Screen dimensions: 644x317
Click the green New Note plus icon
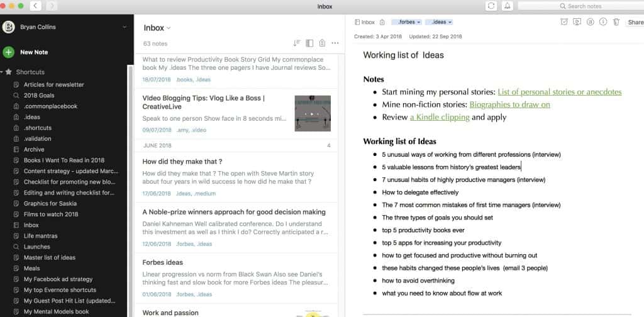[8, 52]
